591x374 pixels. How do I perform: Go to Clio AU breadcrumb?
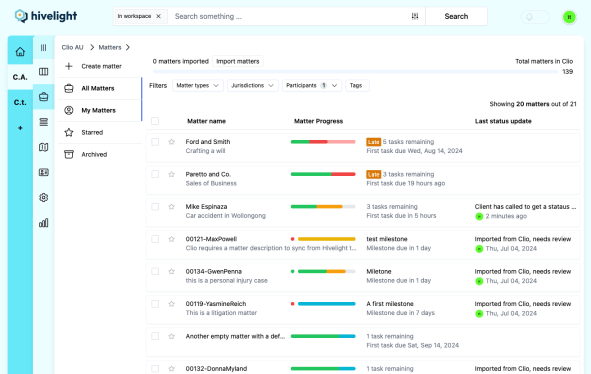pyautogui.click(x=72, y=47)
